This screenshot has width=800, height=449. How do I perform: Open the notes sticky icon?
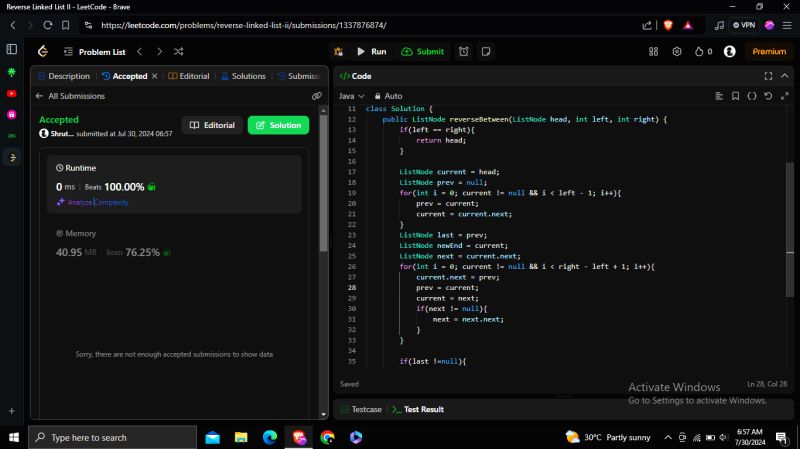[x=486, y=52]
